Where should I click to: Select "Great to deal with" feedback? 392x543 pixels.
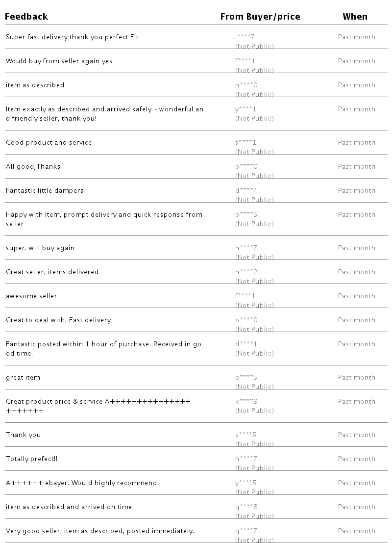coord(58,320)
